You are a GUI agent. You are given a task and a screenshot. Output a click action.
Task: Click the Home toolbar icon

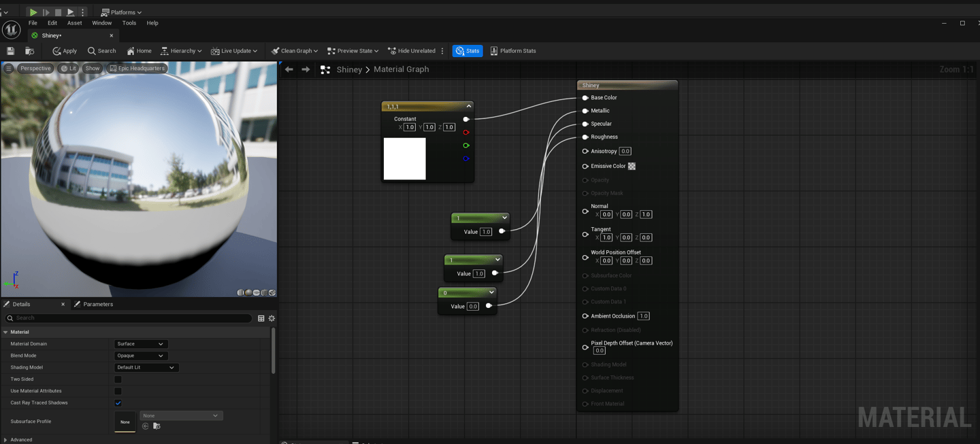click(139, 51)
